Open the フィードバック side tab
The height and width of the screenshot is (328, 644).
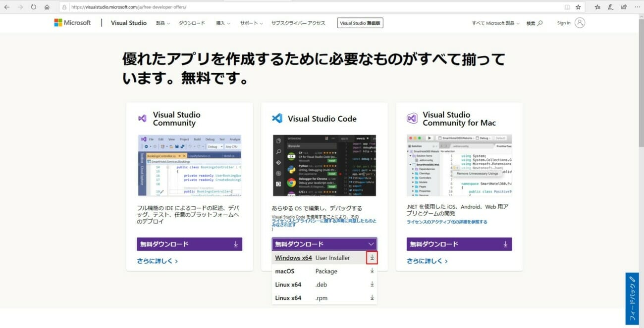pos(632,299)
